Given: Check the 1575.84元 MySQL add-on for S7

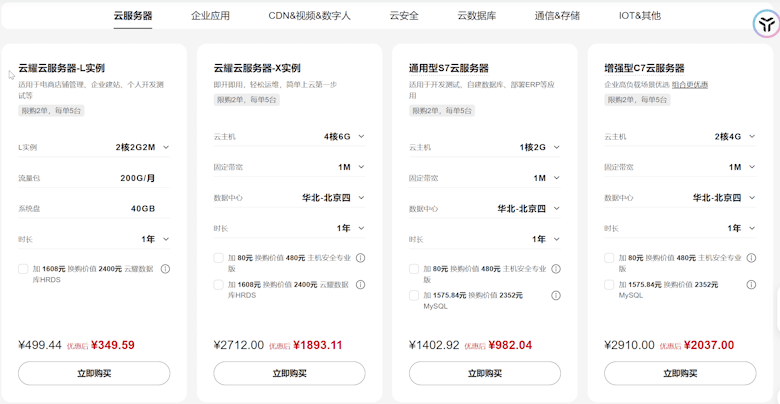Looking at the screenshot, I should click(414, 296).
